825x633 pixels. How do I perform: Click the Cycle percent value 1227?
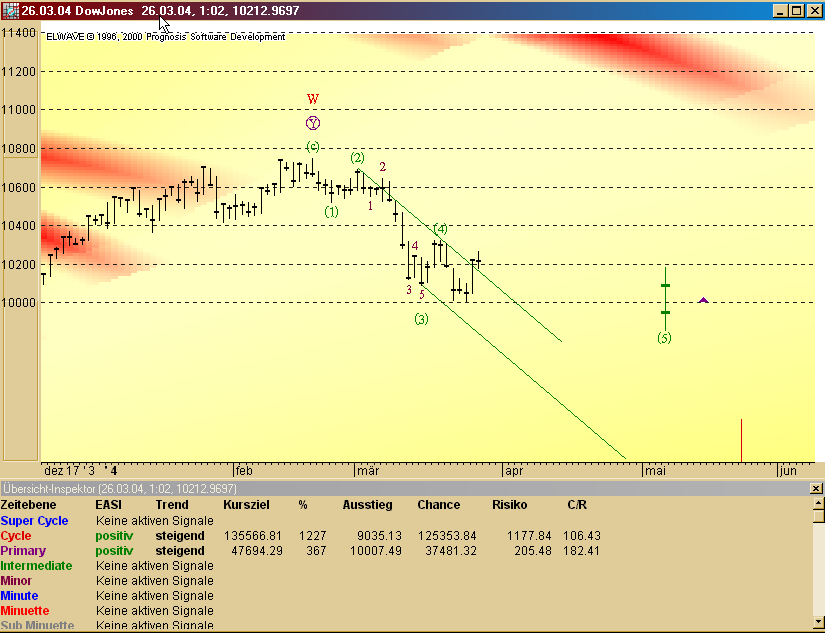coord(313,536)
